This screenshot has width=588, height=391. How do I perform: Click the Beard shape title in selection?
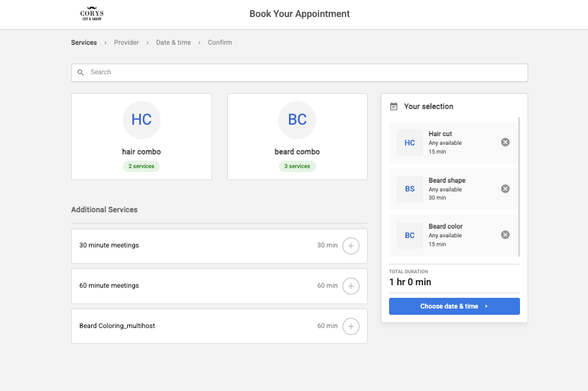coord(447,180)
